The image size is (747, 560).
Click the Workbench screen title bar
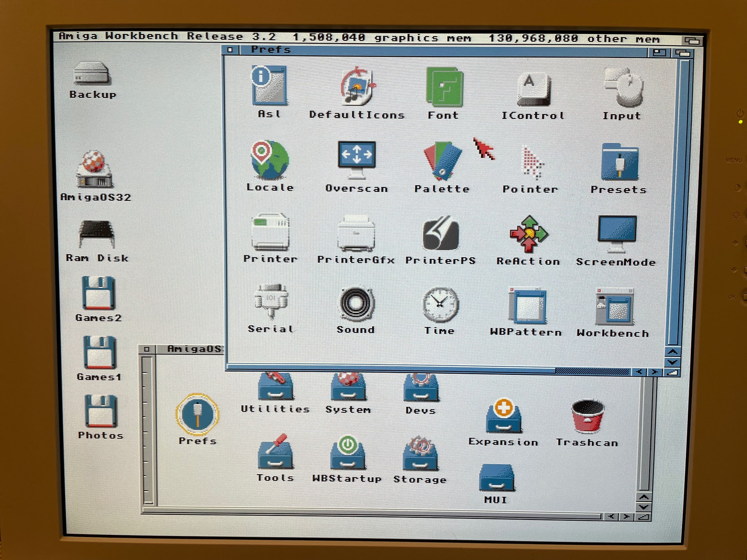368,38
